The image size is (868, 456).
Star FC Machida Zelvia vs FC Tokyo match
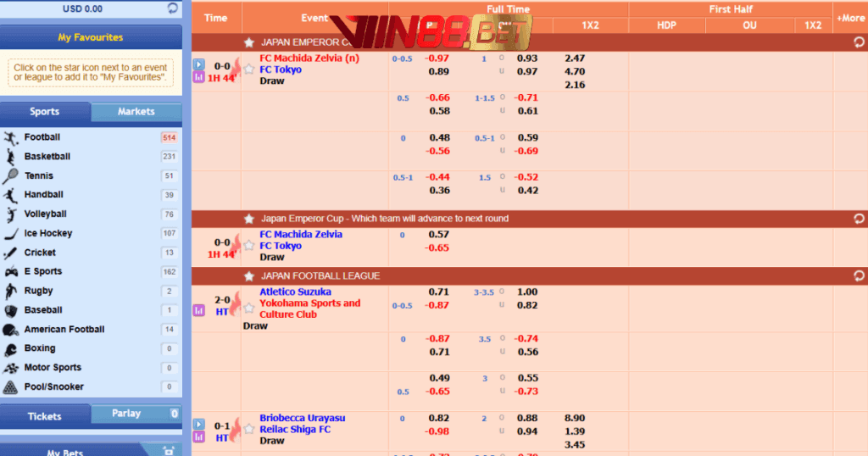click(249, 70)
